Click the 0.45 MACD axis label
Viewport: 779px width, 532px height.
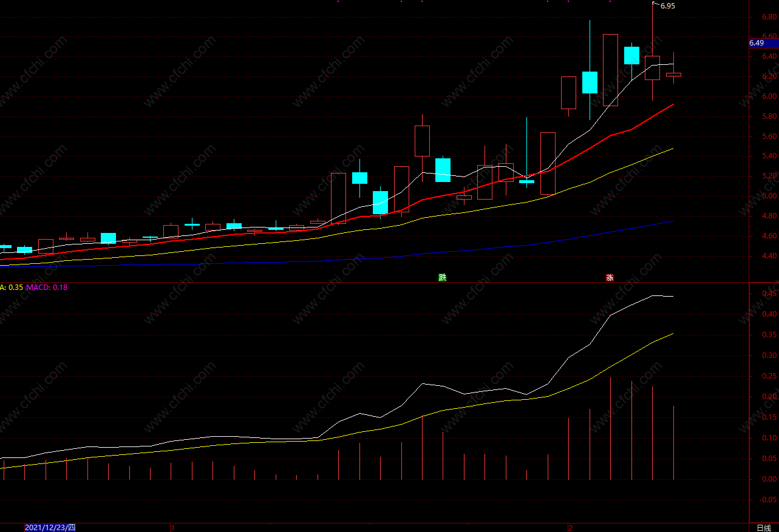click(x=769, y=294)
